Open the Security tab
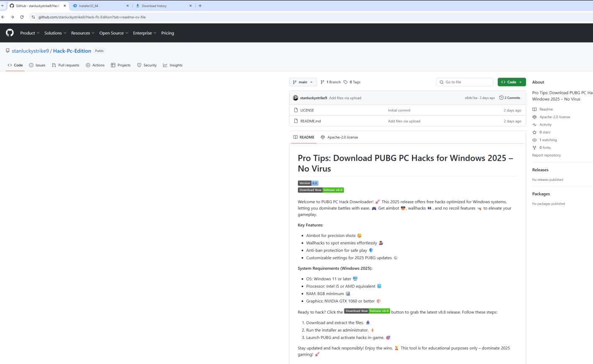The height and width of the screenshot is (364, 593). pyautogui.click(x=147, y=65)
